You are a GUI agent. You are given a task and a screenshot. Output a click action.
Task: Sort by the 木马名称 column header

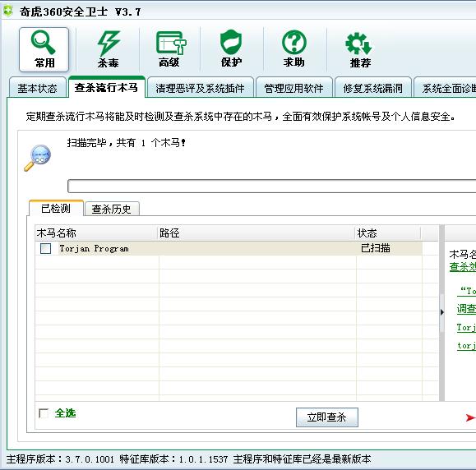pyautogui.click(x=96, y=233)
